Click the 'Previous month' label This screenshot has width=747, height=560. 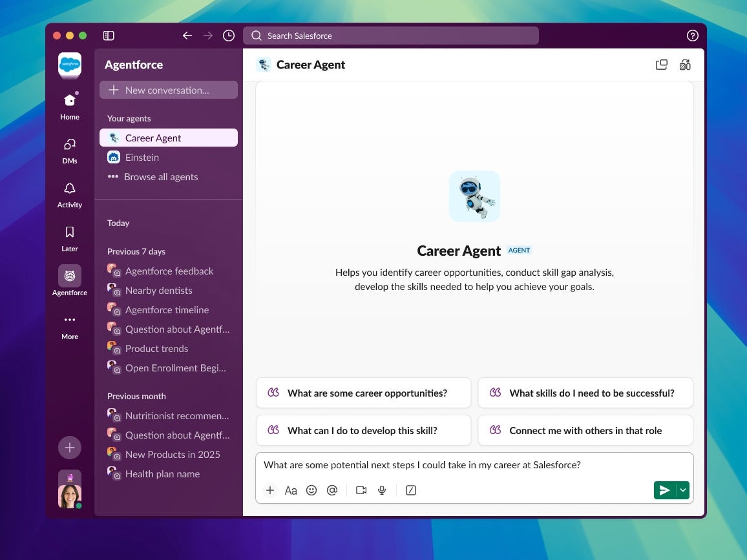click(x=137, y=396)
